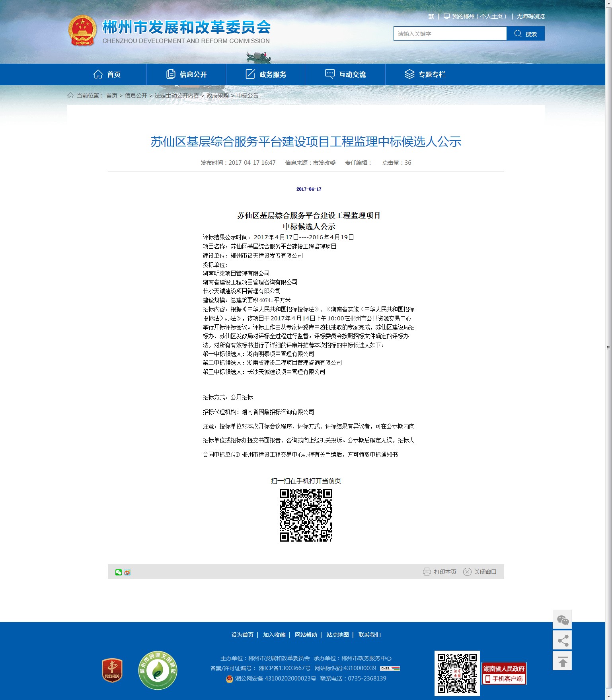This screenshot has height=700, width=612.
Task: Click the 点击量：36 counter text
Action: pos(397,163)
